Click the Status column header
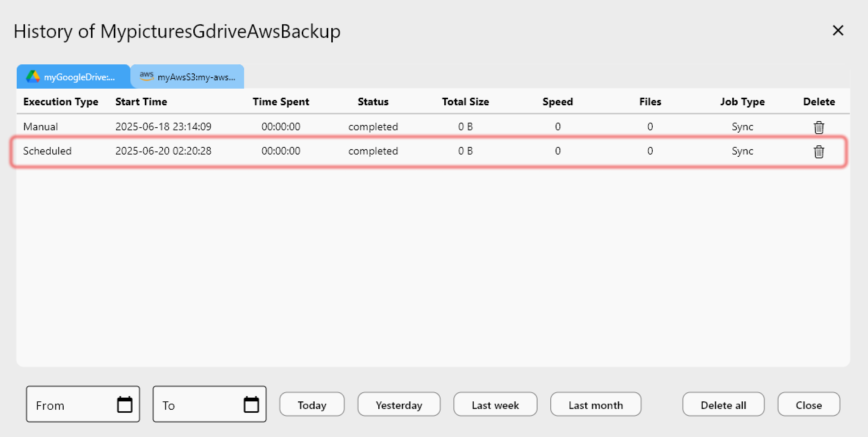 [x=373, y=101]
